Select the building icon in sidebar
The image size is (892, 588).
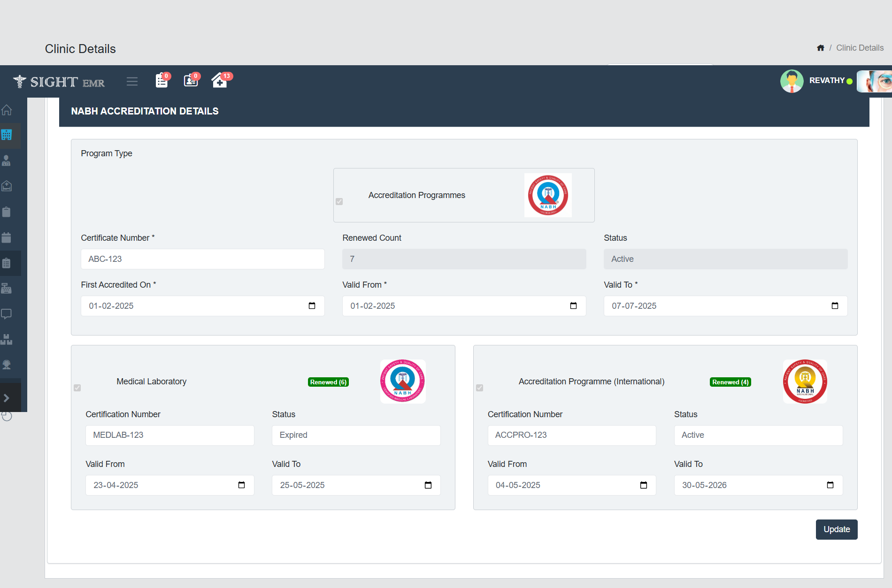click(x=7, y=135)
